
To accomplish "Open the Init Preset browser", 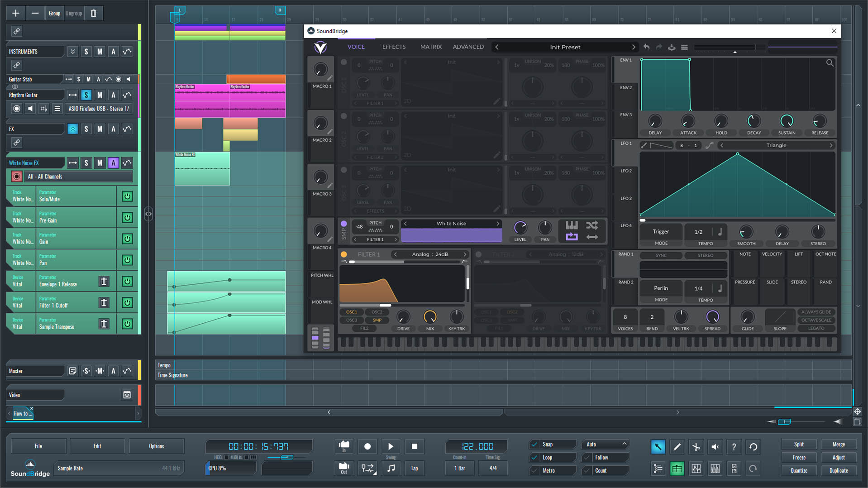I will coord(565,47).
